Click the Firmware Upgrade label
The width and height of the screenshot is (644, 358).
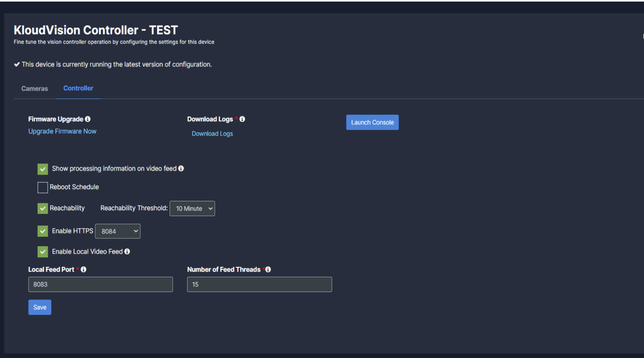tap(56, 119)
